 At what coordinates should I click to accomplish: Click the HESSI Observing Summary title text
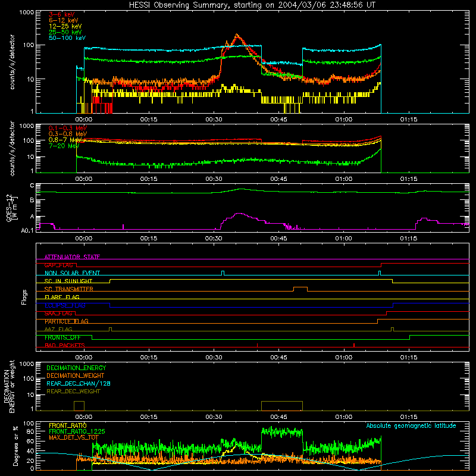(x=252, y=5)
